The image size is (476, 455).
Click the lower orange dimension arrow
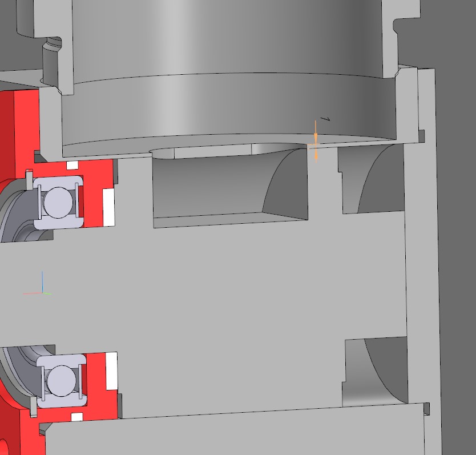tap(316, 154)
